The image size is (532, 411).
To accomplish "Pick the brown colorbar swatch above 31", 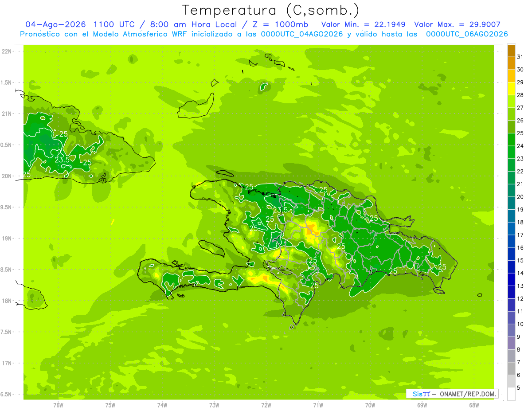I will pos(511,51).
